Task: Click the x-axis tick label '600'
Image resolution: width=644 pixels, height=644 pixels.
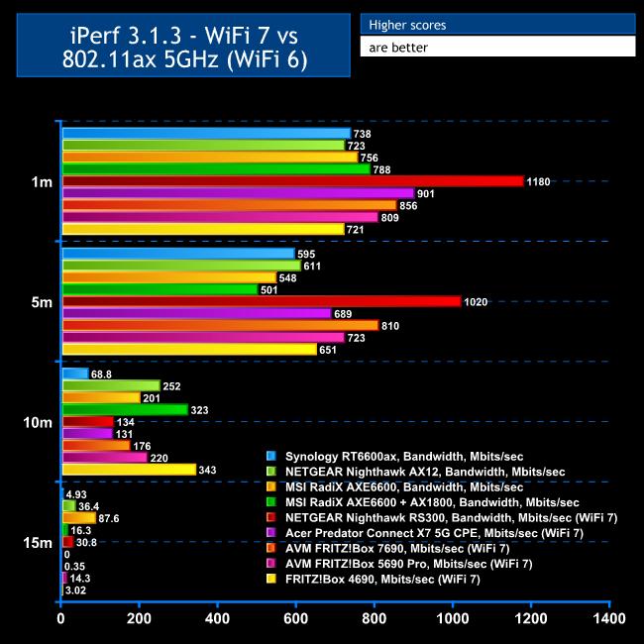Action: pyautogui.click(x=295, y=618)
